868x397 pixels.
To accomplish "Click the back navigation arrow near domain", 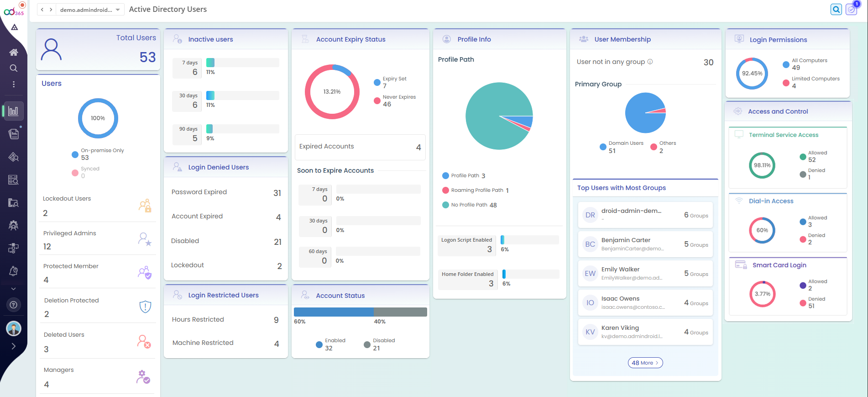I will pos(42,10).
